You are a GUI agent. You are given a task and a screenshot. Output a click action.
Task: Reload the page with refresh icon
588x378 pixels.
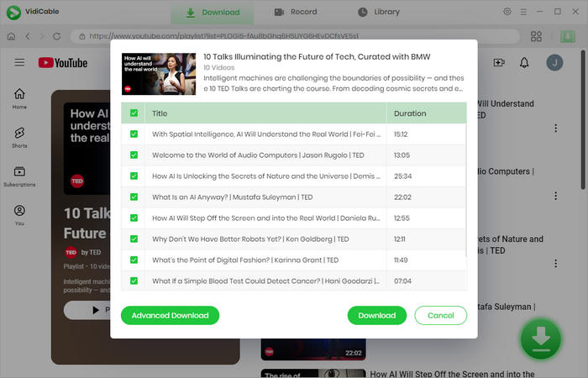click(x=57, y=36)
